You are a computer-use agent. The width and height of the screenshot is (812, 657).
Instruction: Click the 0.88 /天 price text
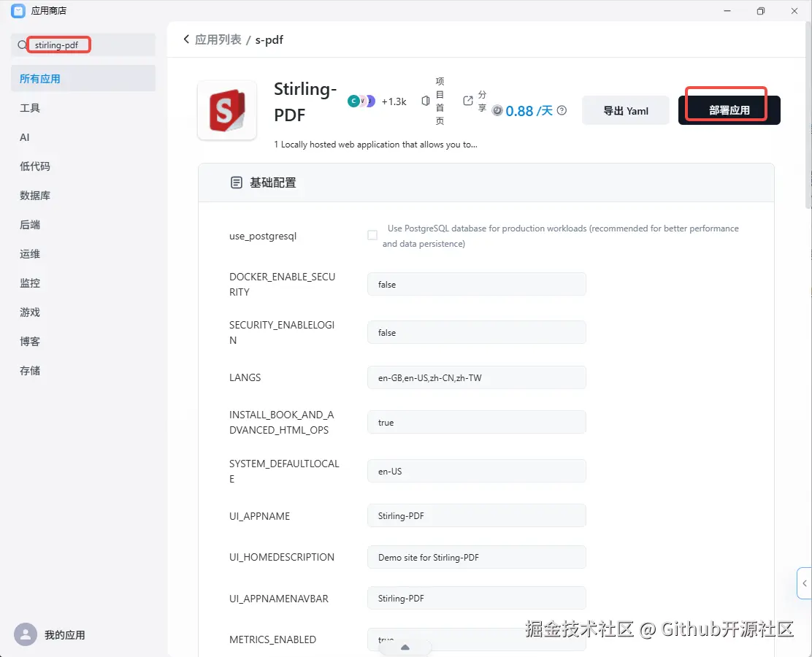pyautogui.click(x=529, y=111)
